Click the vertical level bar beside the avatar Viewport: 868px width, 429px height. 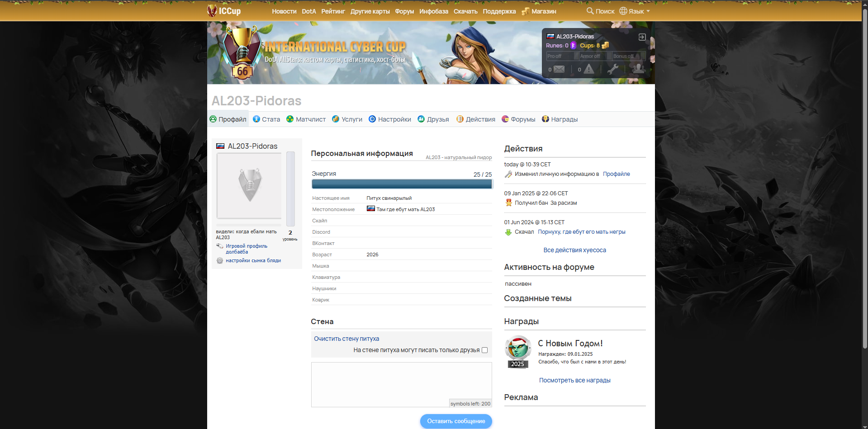(290, 189)
